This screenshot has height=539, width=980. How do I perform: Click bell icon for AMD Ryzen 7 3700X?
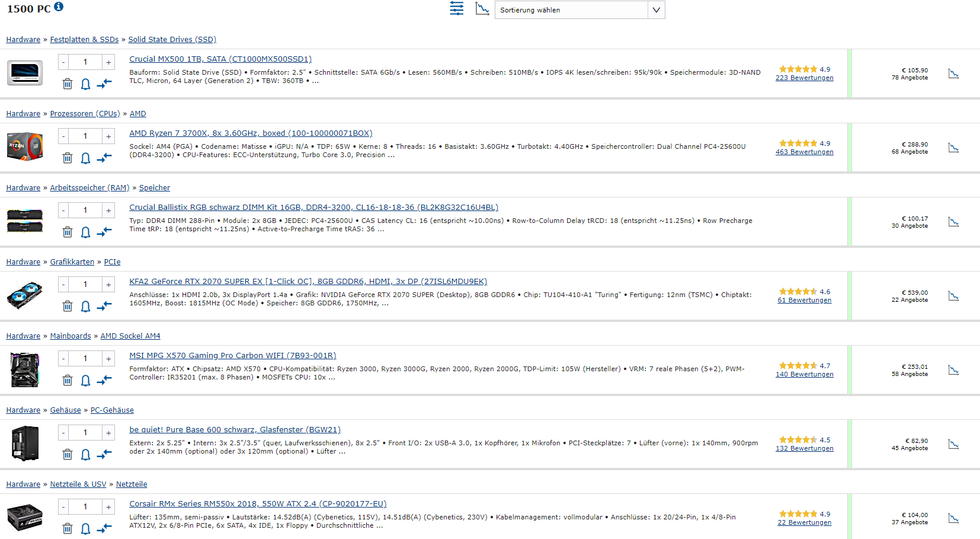click(x=85, y=158)
